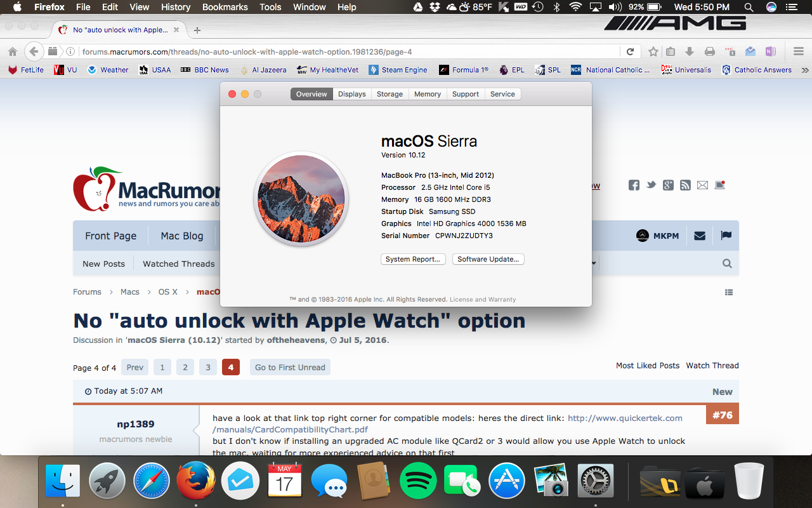
Task: Select the Support tab
Action: point(466,94)
